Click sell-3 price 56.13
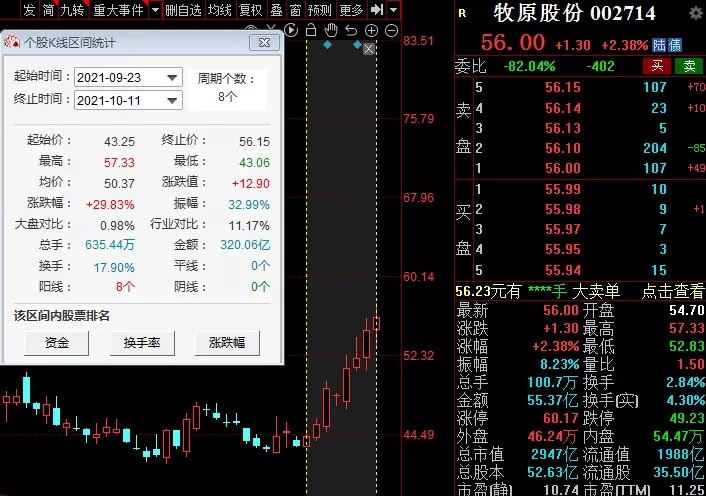 tap(563, 128)
